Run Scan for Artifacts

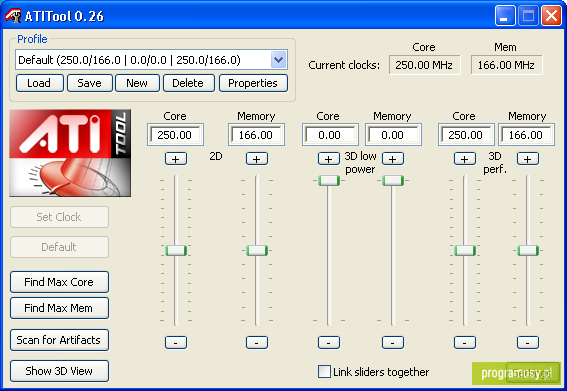59,340
